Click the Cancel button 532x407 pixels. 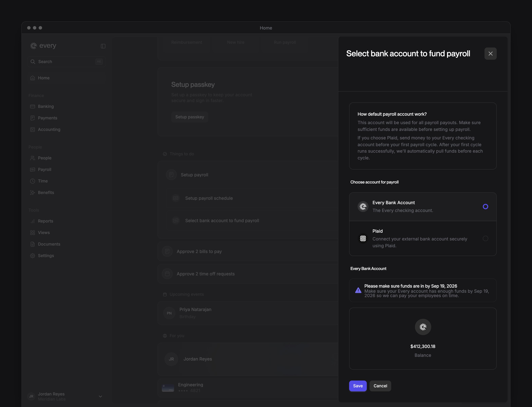click(x=380, y=386)
